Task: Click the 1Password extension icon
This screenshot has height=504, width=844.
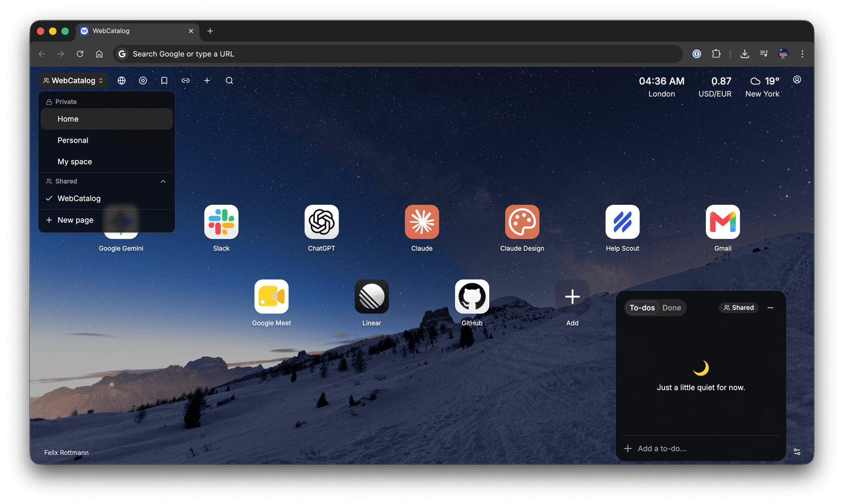Action: pos(697,54)
